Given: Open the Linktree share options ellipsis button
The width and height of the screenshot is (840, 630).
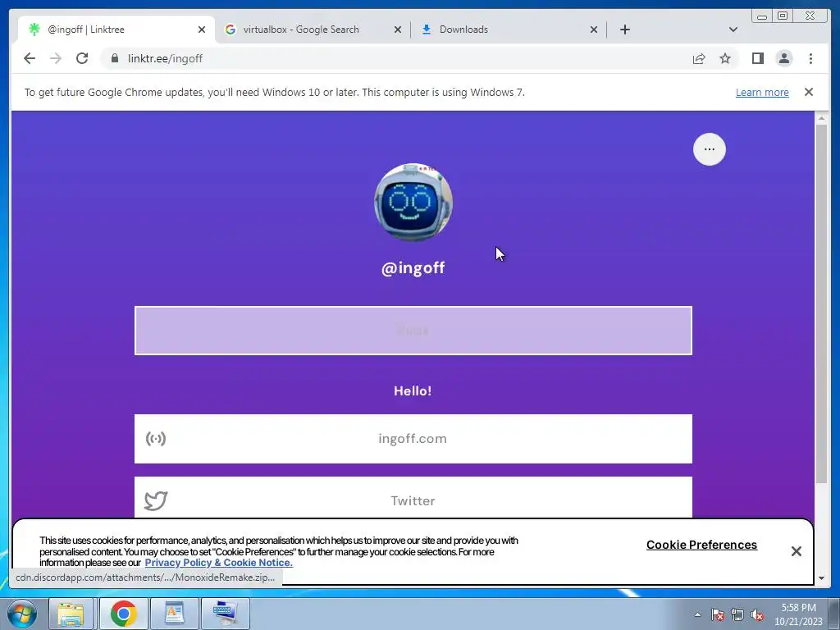Looking at the screenshot, I should (x=710, y=149).
